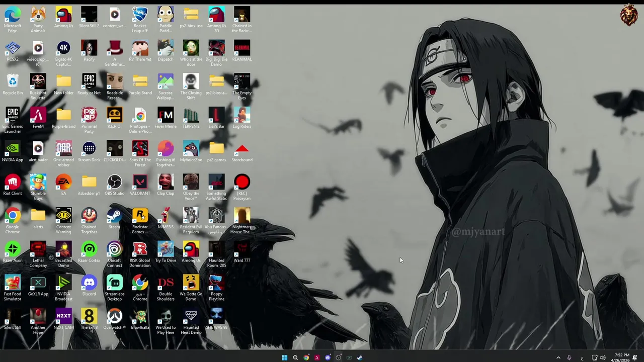
Task: Open the notifications bell icon
Action: 635,357
